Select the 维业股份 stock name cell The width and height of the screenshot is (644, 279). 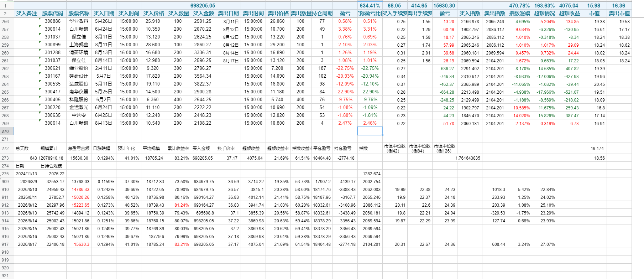(x=79, y=68)
